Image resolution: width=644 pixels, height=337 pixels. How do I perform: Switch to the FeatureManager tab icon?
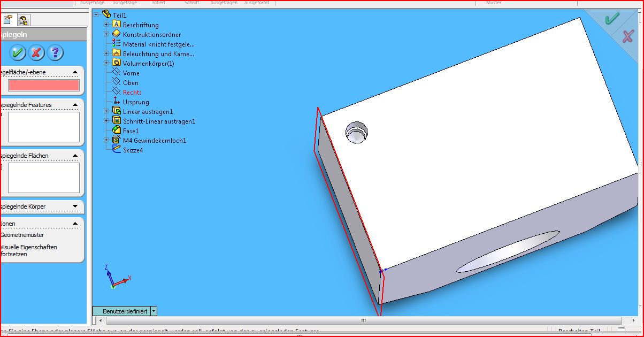24,20
